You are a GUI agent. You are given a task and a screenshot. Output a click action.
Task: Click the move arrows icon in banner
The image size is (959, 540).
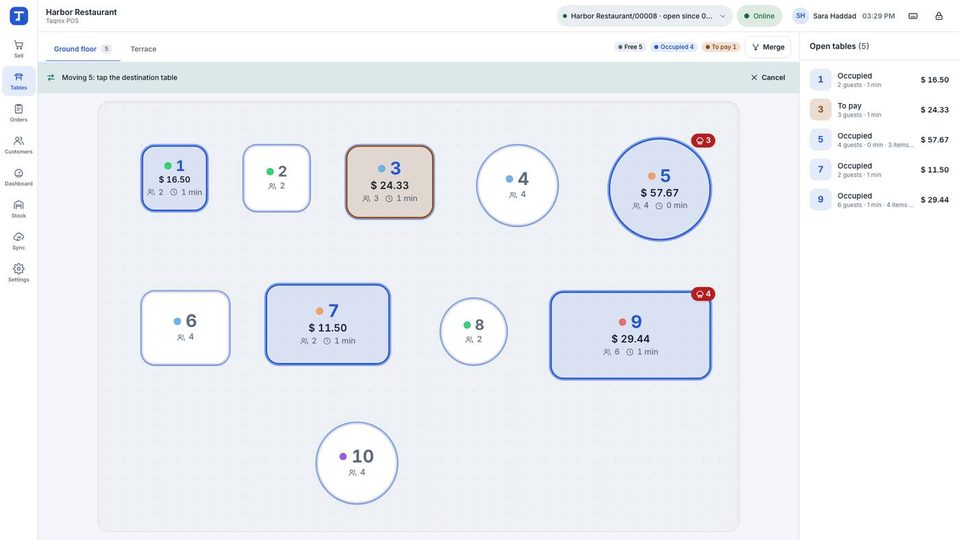pyautogui.click(x=51, y=78)
